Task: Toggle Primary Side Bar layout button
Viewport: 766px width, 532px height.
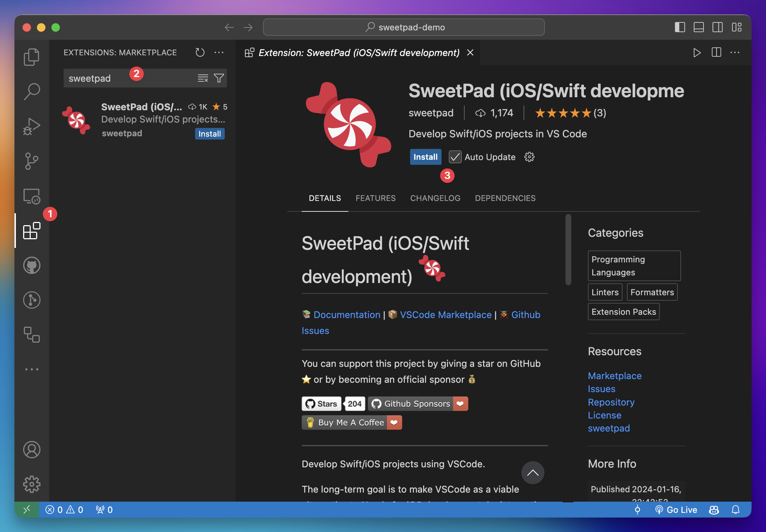Action: pyautogui.click(x=680, y=27)
